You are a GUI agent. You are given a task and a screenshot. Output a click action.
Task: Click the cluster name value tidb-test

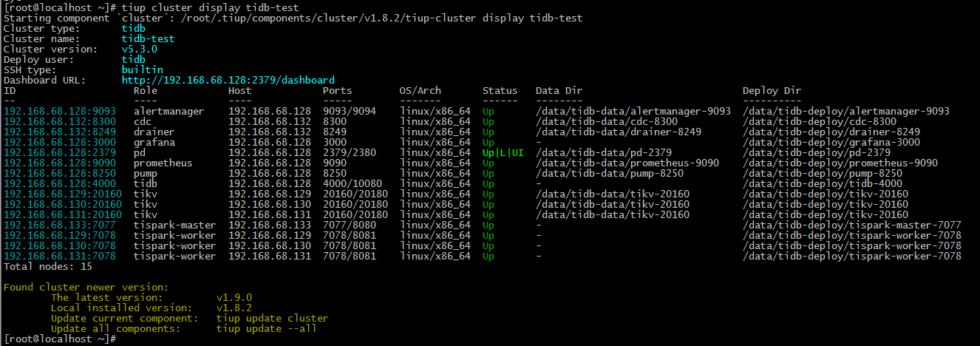149,38
